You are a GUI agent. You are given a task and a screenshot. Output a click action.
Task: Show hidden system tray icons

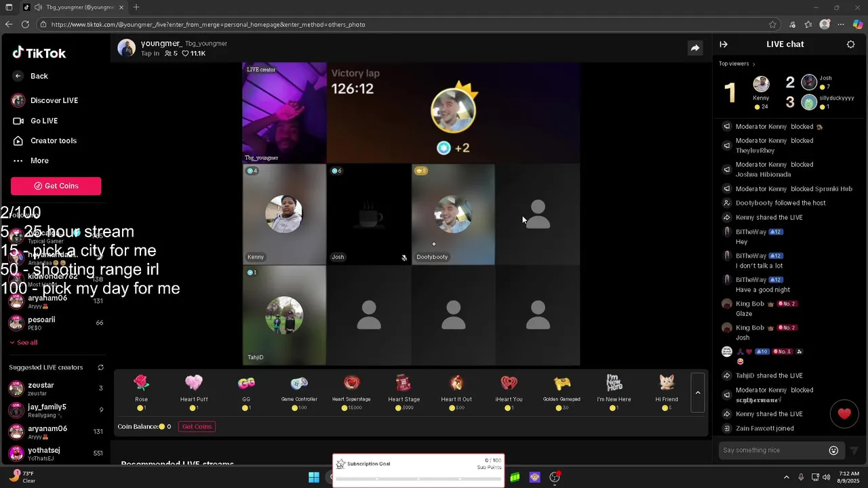coord(787,477)
